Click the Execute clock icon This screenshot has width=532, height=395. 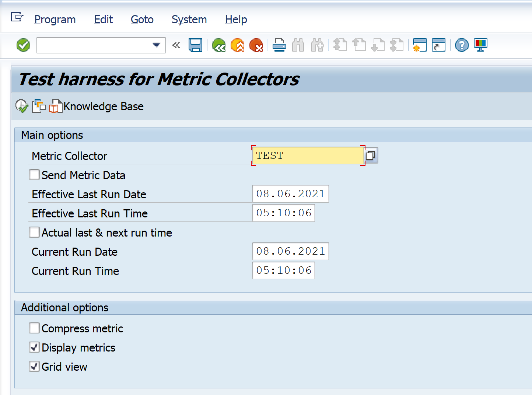22,106
